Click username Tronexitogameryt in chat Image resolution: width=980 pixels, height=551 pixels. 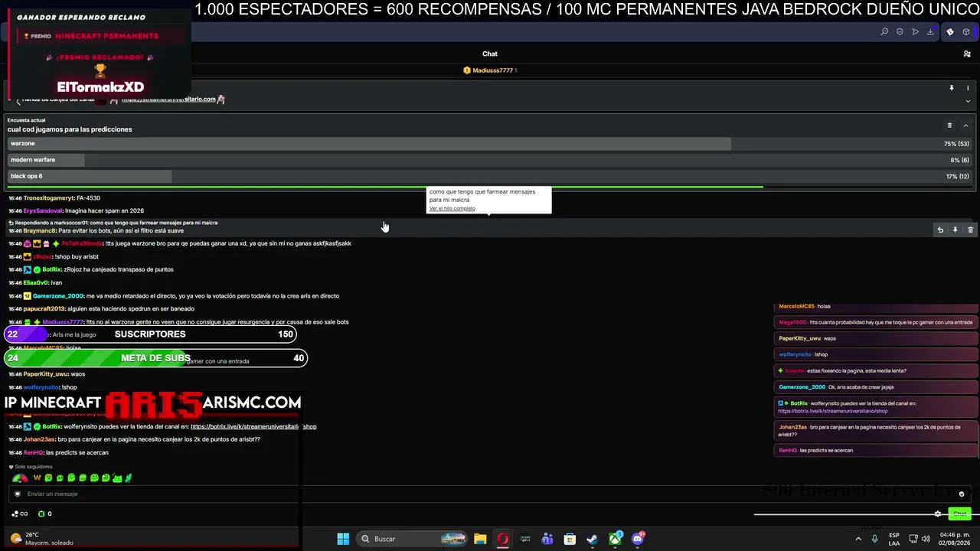tap(49, 198)
